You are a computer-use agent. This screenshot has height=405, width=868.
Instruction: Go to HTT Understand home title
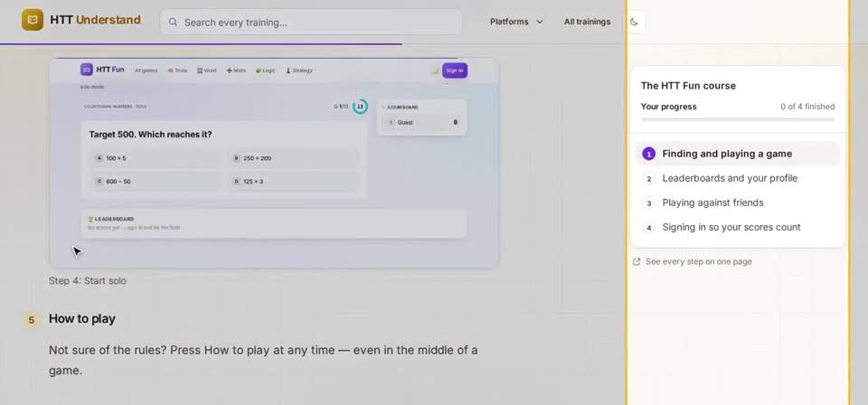95,20
